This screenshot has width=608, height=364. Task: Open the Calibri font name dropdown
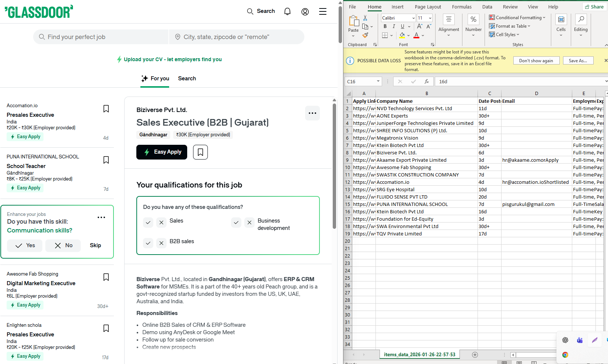[x=413, y=18]
